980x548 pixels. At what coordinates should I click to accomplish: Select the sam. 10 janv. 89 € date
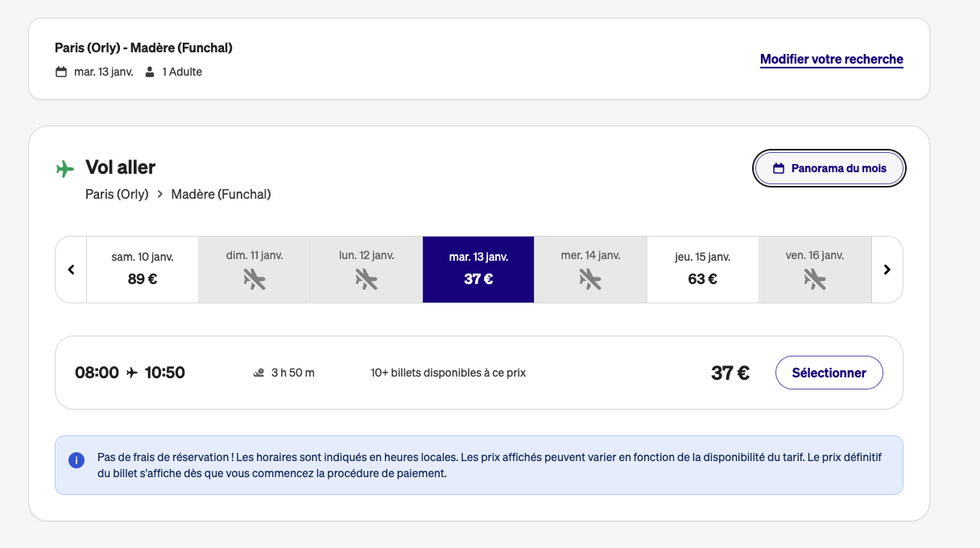click(x=143, y=270)
